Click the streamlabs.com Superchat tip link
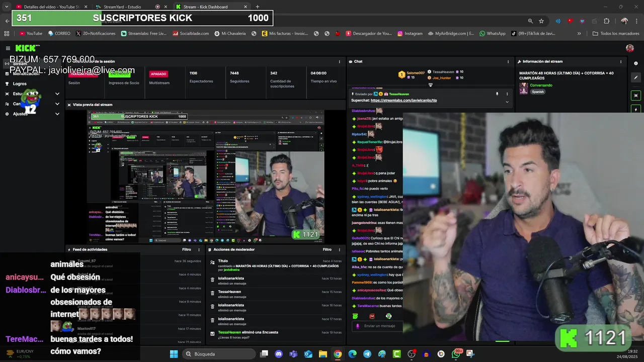 click(404, 101)
